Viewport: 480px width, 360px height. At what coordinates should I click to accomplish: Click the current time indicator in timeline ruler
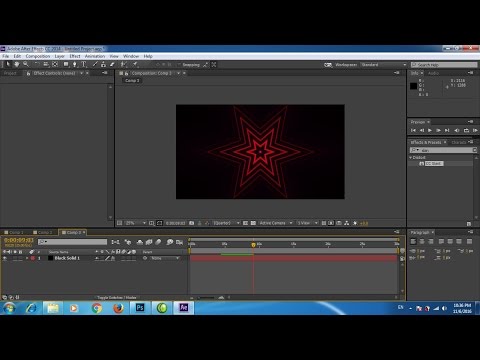coord(253,245)
